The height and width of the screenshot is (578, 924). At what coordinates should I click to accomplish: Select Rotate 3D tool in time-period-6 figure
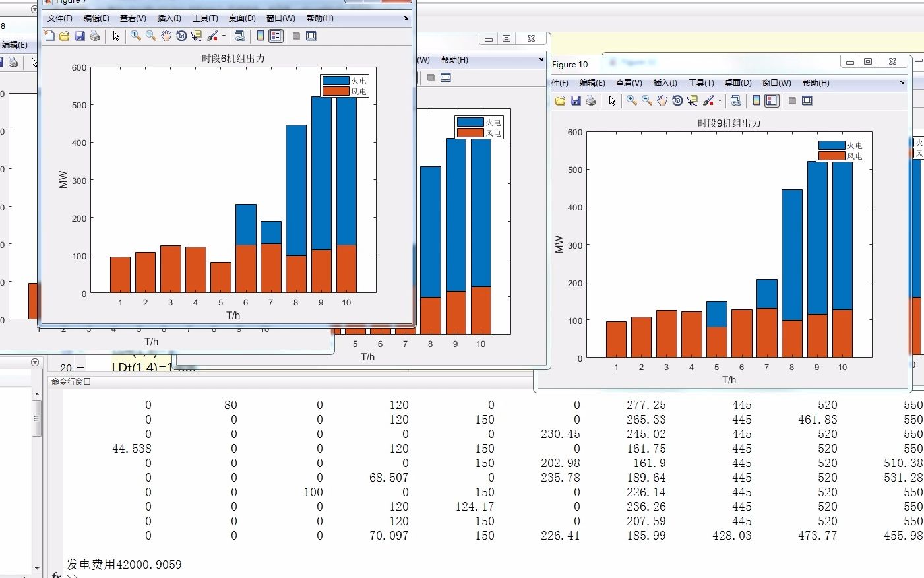click(181, 36)
